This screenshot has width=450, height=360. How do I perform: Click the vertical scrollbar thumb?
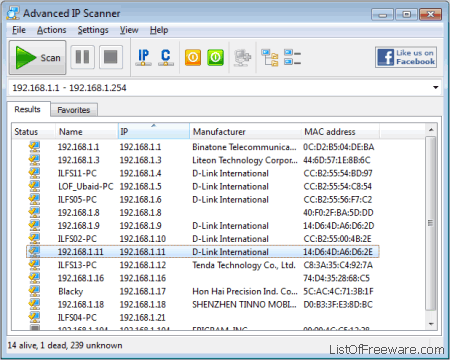click(431, 223)
